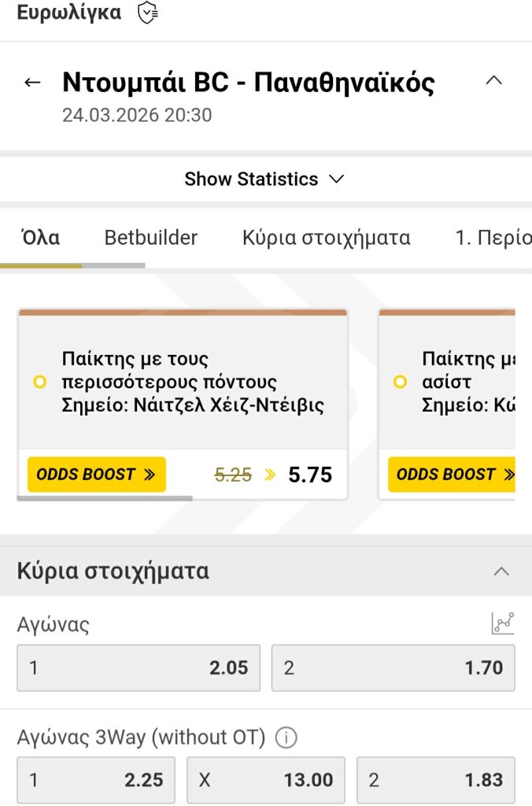
Task: Bet on 1 at 2.05 odds
Action: point(139,667)
